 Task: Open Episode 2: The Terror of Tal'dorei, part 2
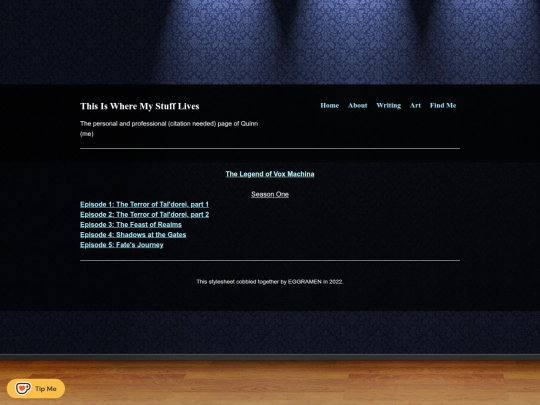coord(144,214)
